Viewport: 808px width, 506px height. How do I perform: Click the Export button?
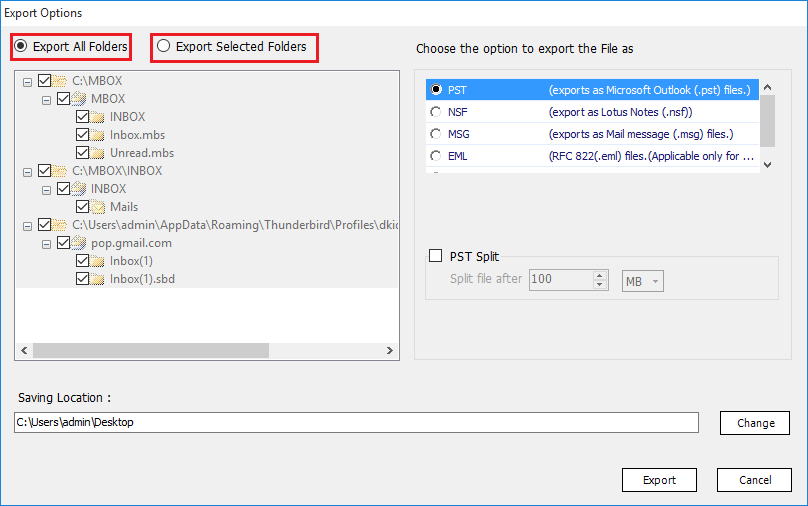pyautogui.click(x=659, y=480)
